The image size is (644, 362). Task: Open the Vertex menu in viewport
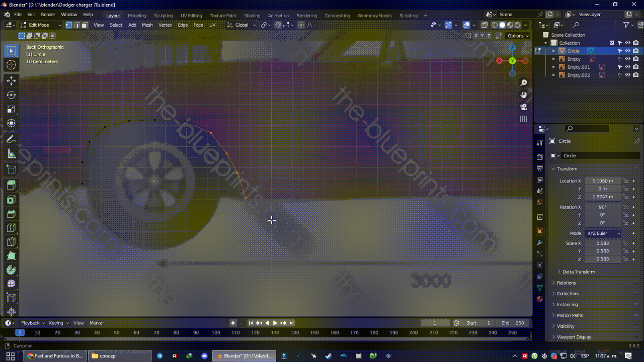tap(165, 25)
